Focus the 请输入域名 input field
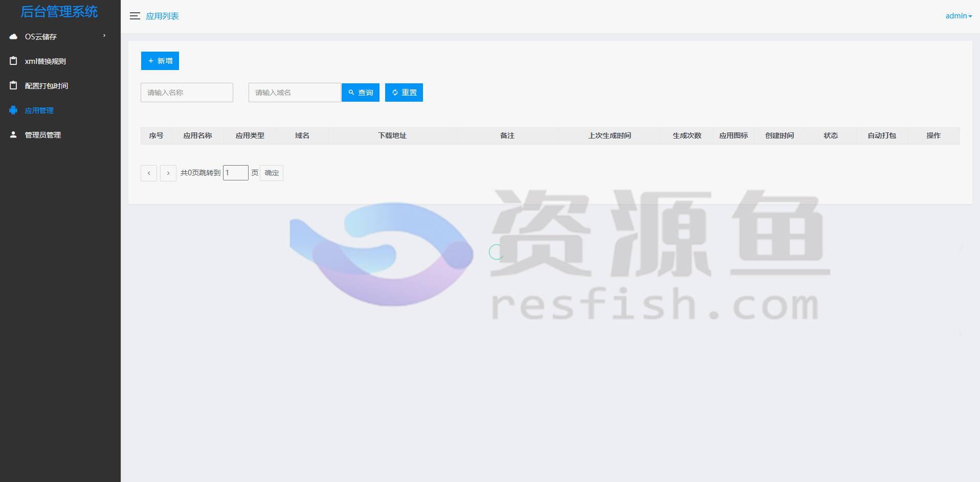Screen dimensions: 980x482 tap(295, 93)
